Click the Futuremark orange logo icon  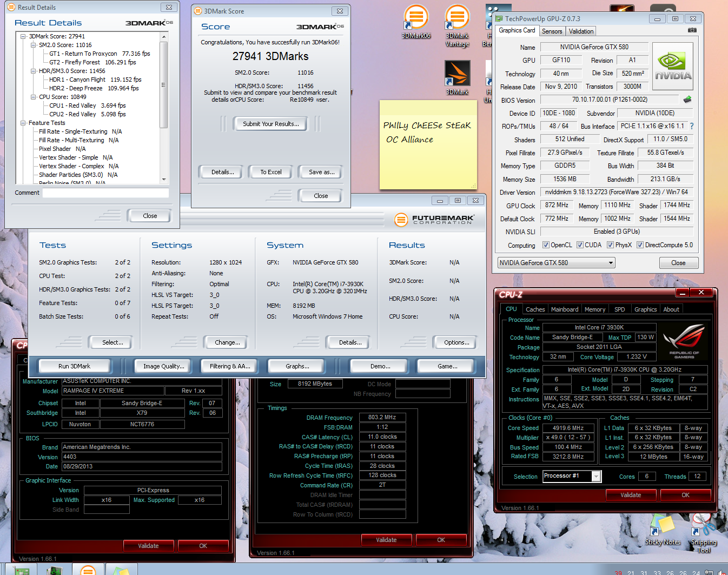pyautogui.click(x=401, y=220)
